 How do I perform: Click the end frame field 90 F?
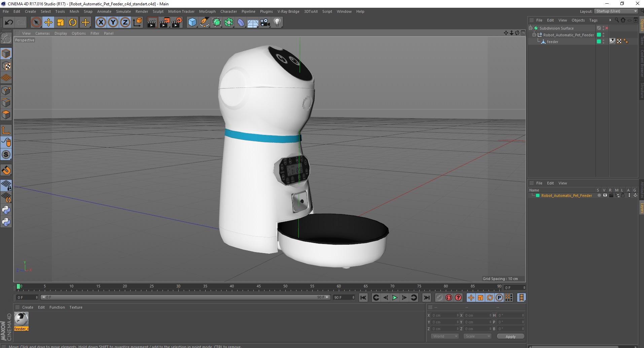tap(344, 298)
